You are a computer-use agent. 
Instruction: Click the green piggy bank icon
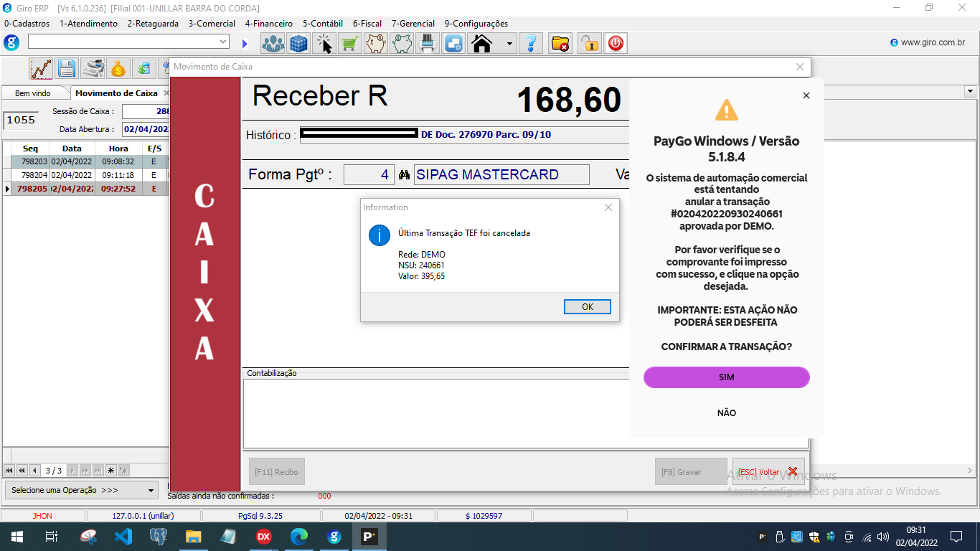[402, 44]
